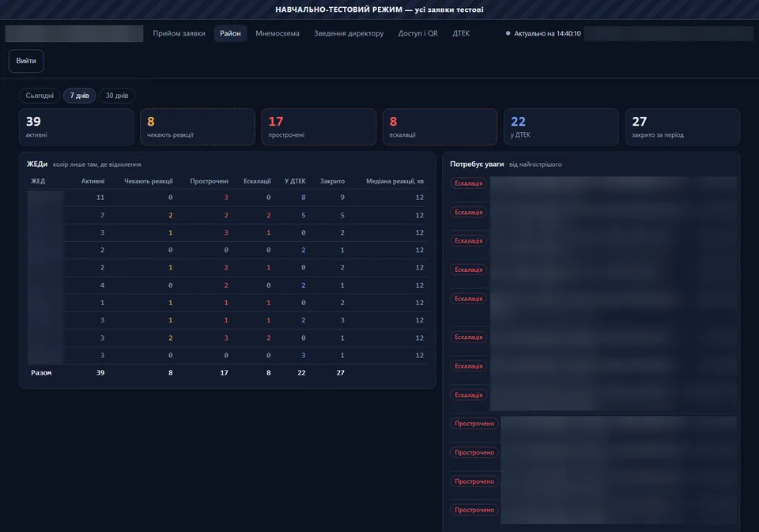Click the Ескалації column header

[257, 181]
